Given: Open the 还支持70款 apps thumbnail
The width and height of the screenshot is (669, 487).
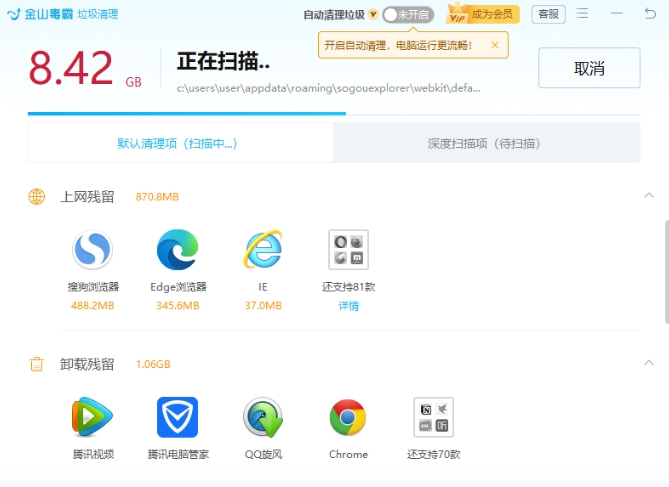Looking at the screenshot, I should pyautogui.click(x=433, y=417).
